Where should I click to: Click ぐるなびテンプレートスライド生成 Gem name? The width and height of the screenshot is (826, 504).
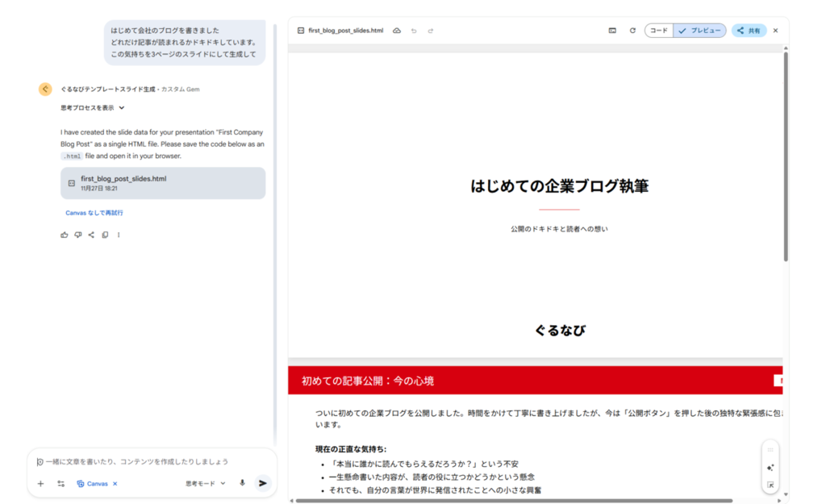pos(108,89)
